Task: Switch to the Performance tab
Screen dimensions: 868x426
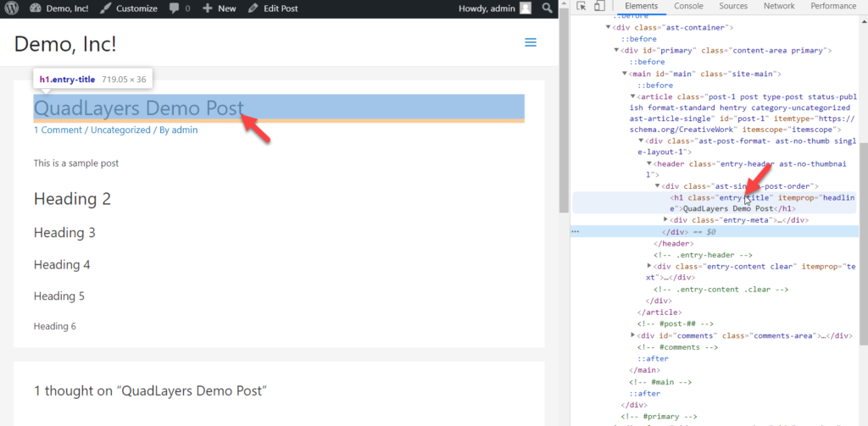Action: click(833, 6)
